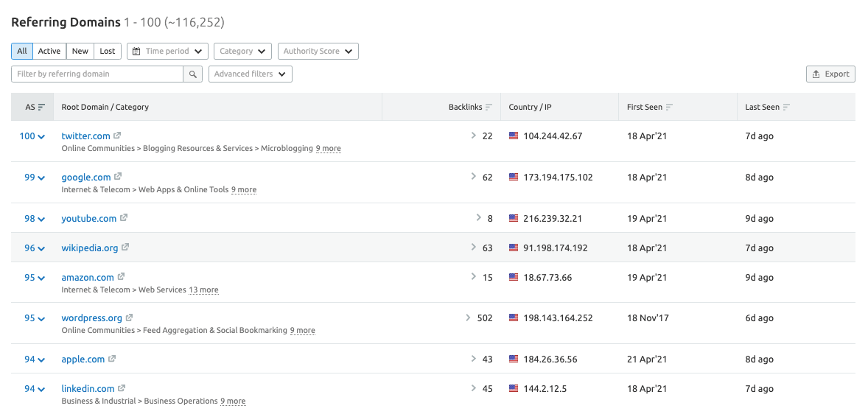
Task: Expand backlinks arrow for wordpress.org row
Action: pyautogui.click(x=468, y=318)
